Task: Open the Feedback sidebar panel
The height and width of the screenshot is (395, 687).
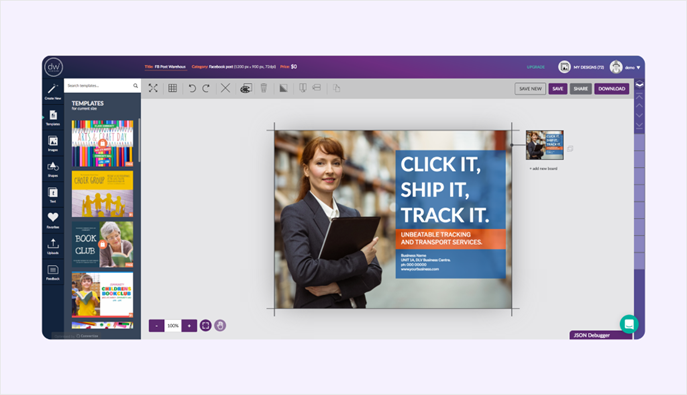Action: click(x=53, y=272)
